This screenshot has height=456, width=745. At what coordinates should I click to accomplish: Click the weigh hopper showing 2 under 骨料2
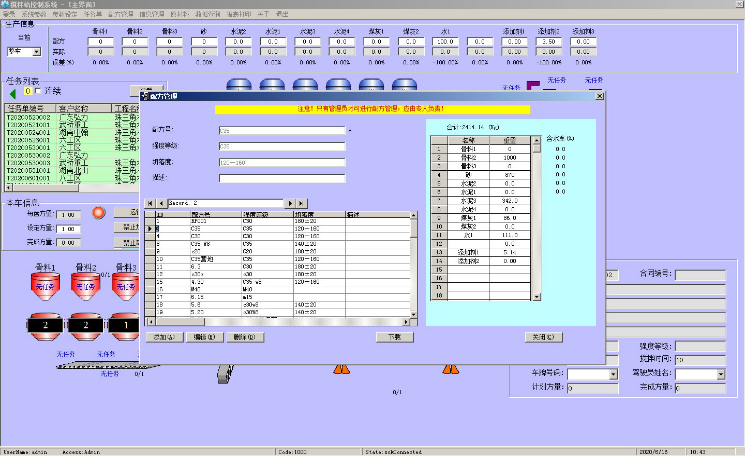[x=86, y=325]
